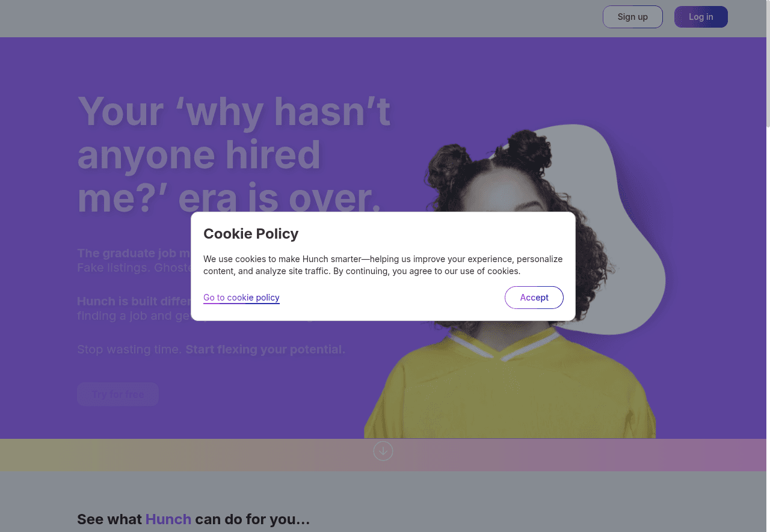Screen dimensions: 770x532
Task: Click the 'Cookie Policy' dialog heading
Action: coord(251,234)
